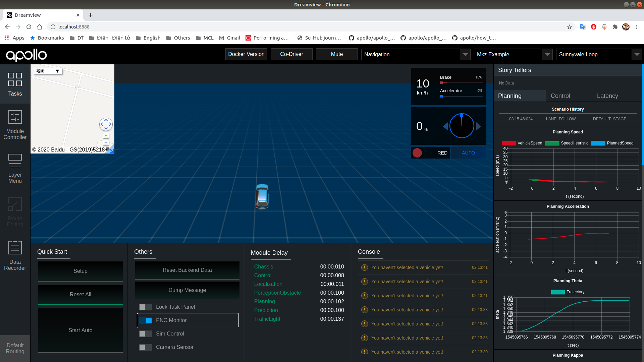Click the Apollo logo
The height and width of the screenshot is (362, 644).
coord(26,55)
